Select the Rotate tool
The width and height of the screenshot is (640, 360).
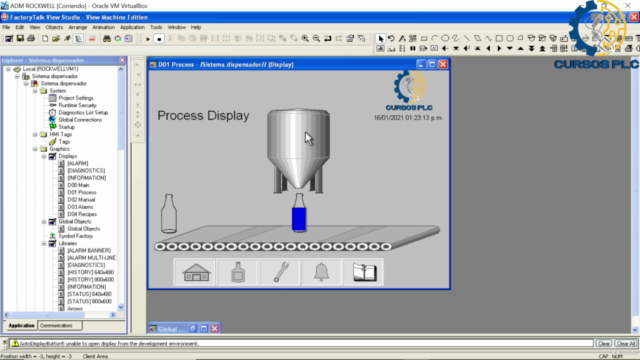pyautogui.click(x=391, y=38)
